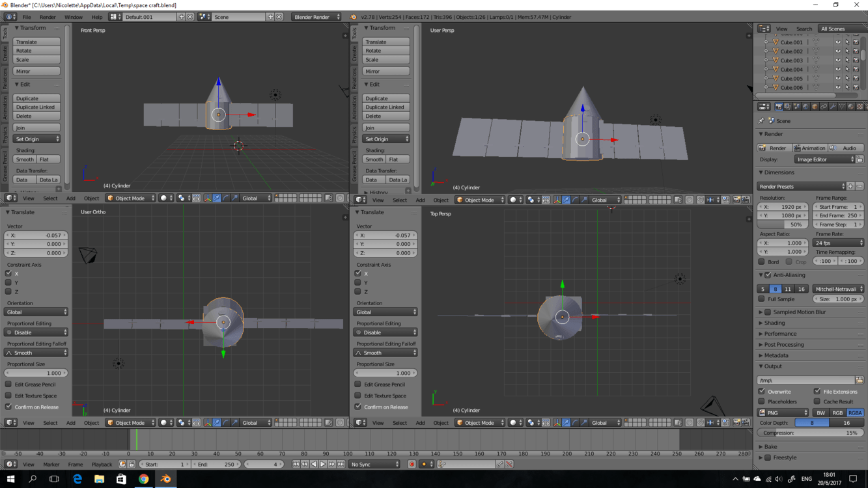Click the Chrome icon in taskbar

pos(143,480)
